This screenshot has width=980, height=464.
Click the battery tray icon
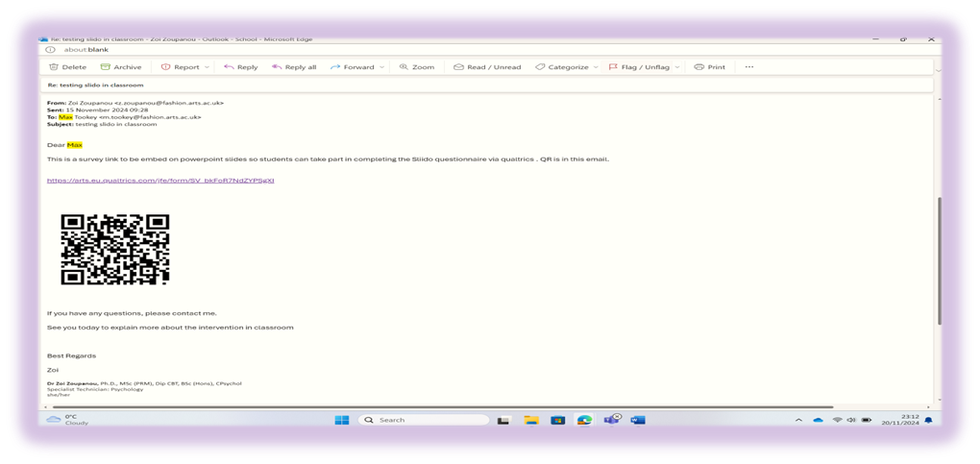point(867,420)
